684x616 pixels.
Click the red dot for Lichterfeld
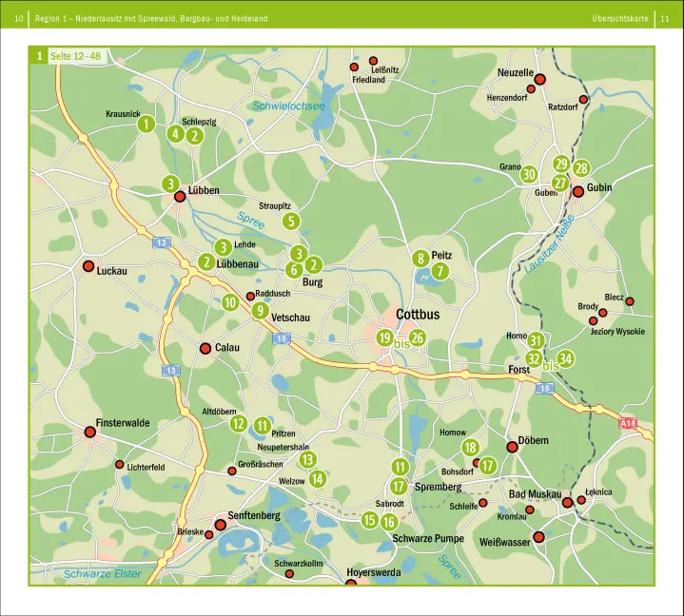[x=119, y=464]
